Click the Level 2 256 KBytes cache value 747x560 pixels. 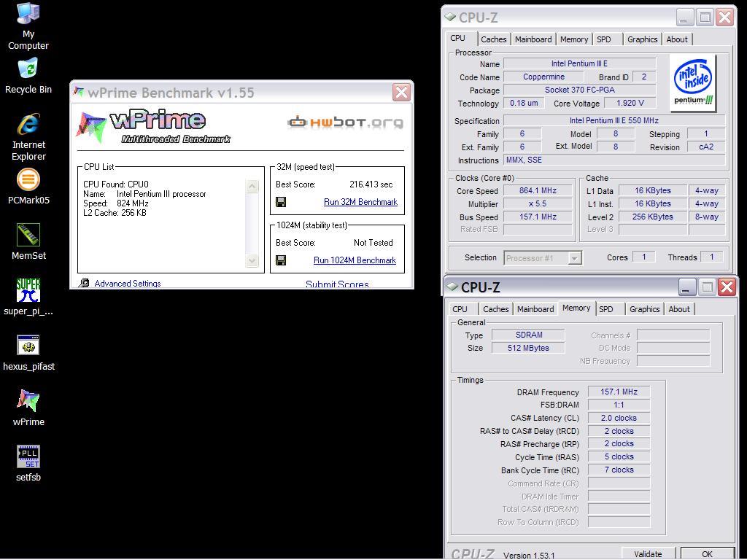tap(653, 217)
